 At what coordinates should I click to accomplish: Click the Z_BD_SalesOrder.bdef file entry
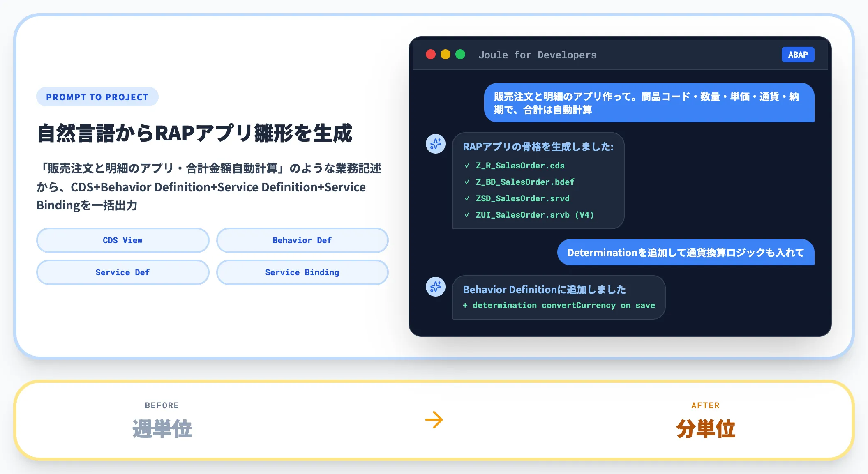[x=525, y=182]
